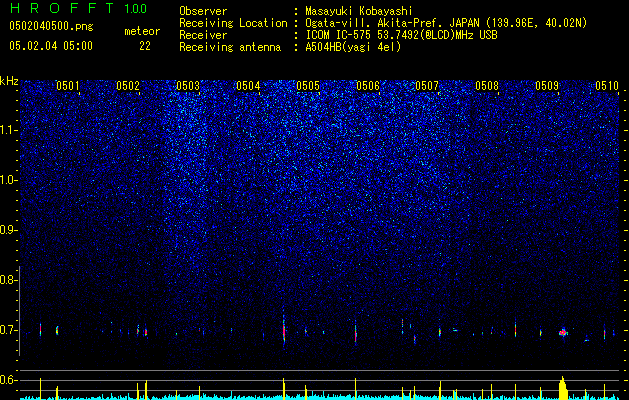Click the 0509 time marker
Viewport: 629px width, 400px height.
point(547,85)
